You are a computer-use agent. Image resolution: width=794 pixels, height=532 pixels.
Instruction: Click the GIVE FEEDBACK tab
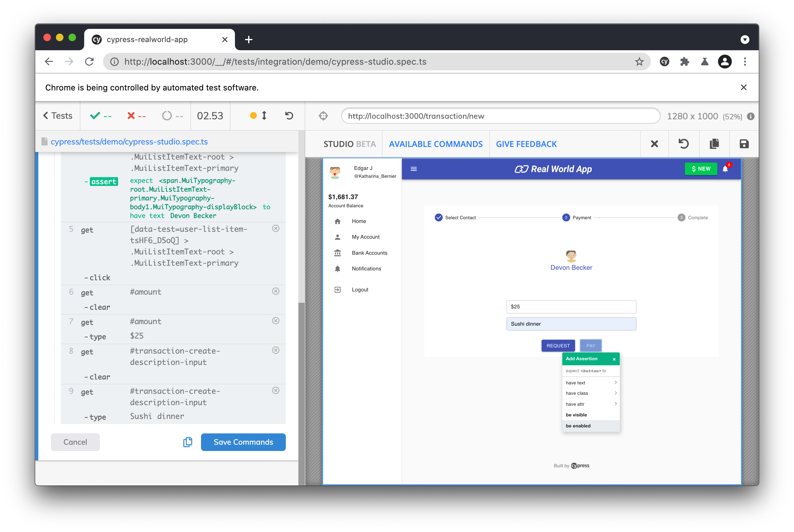[x=526, y=144]
